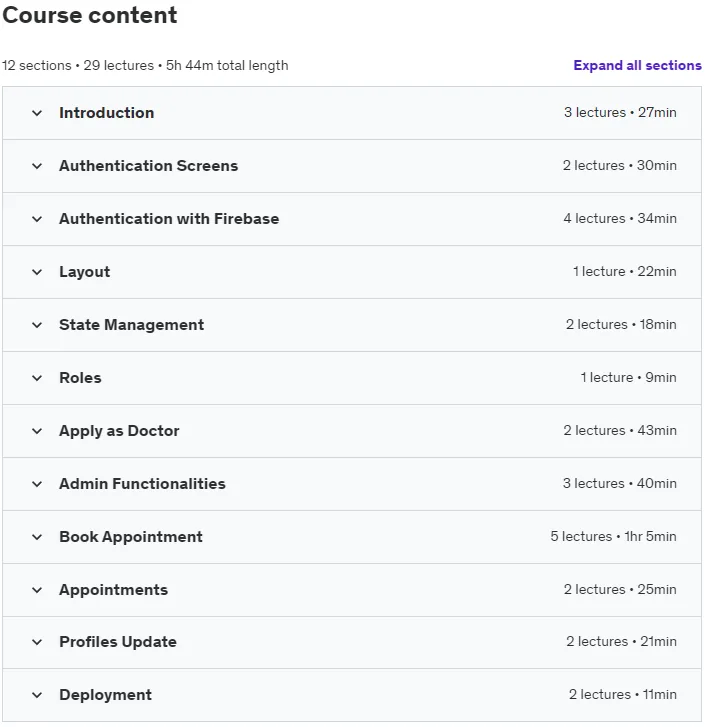This screenshot has width=705, height=727.
Task: Click Expand all sections link
Action: [637, 65]
